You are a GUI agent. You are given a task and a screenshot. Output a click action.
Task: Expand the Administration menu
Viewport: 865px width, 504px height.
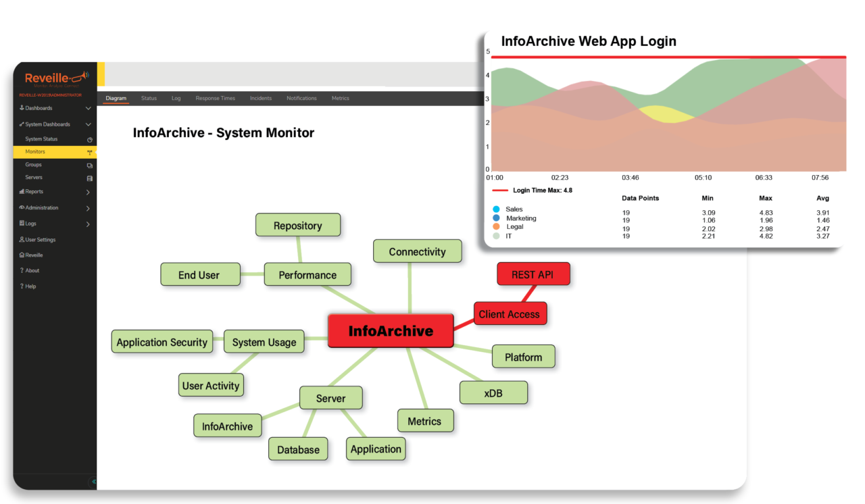coord(89,207)
